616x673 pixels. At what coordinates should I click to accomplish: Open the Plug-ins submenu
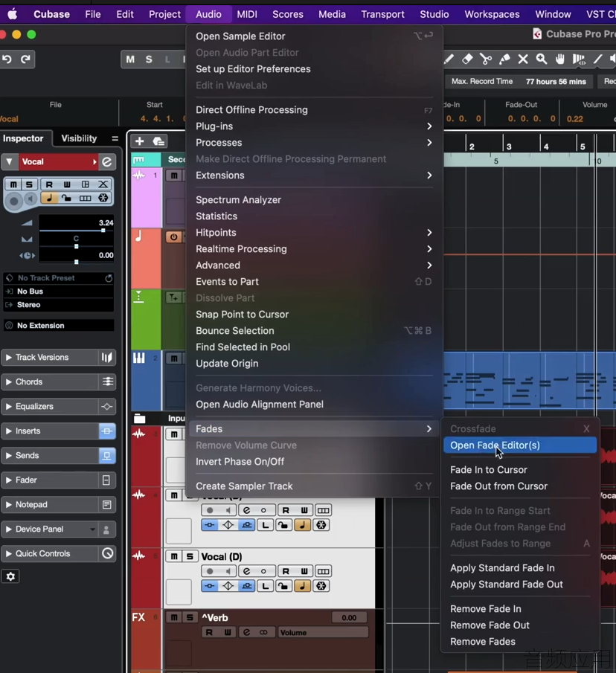coord(314,126)
